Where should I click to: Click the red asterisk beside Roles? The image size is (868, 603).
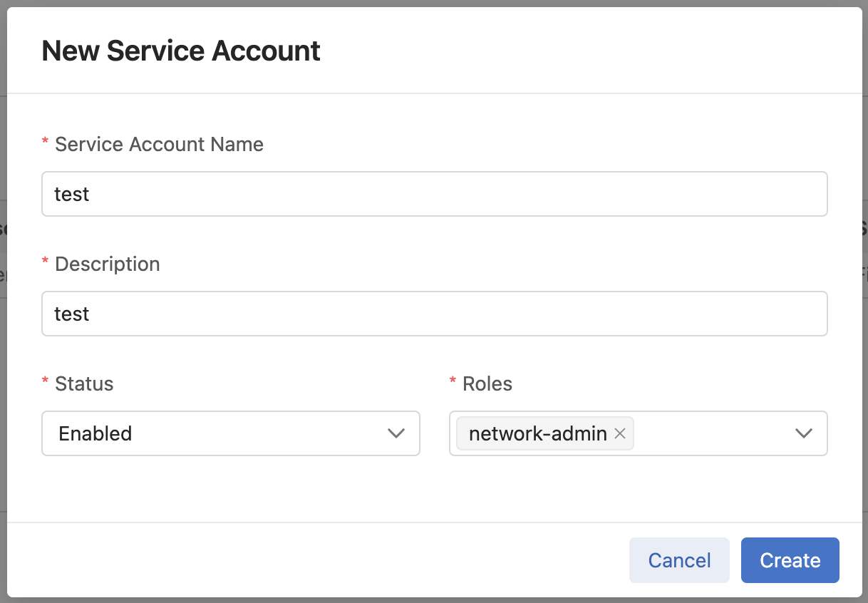pyautogui.click(x=453, y=383)
